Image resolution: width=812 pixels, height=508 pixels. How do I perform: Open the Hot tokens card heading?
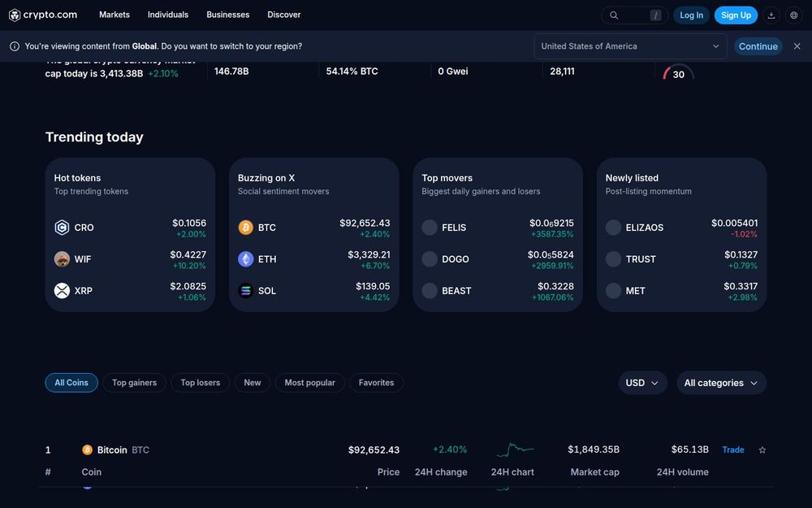point(77,178)
